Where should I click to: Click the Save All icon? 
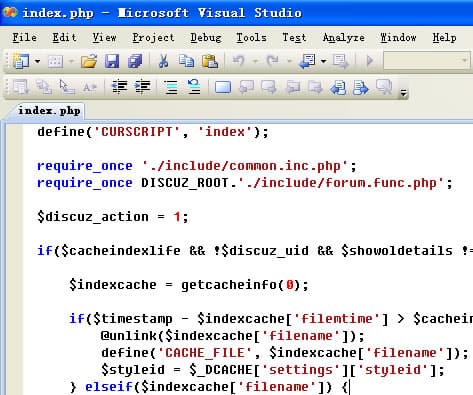(135, 61)
